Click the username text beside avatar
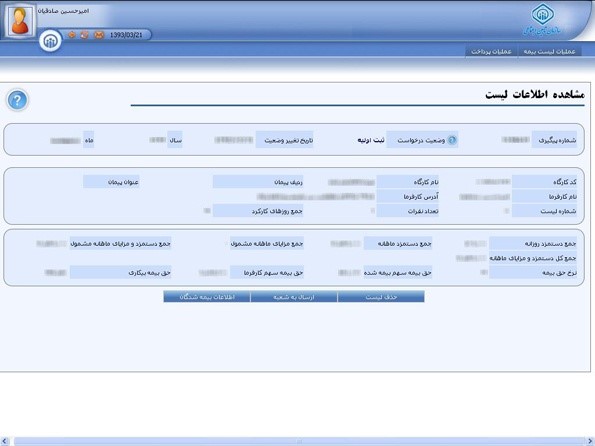 [63, 11]
